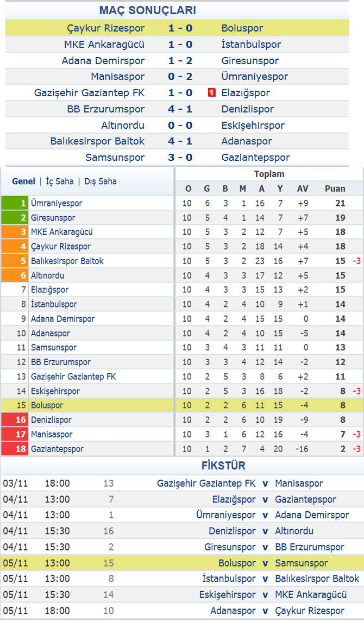Click Manisaspor in the 03/11 fixture
This screenshot has height=621, width=364.
click(299, 484)
